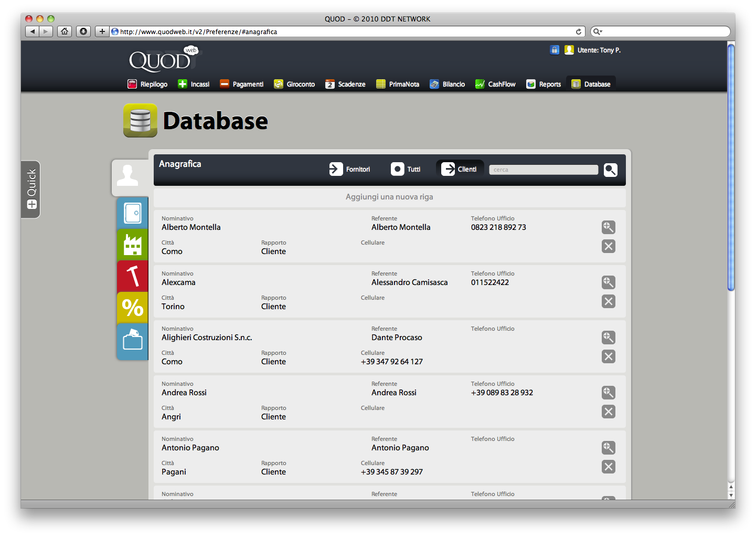Click the browser search field
Viewport: 756px width, 537px height.
tap(661, 31)
